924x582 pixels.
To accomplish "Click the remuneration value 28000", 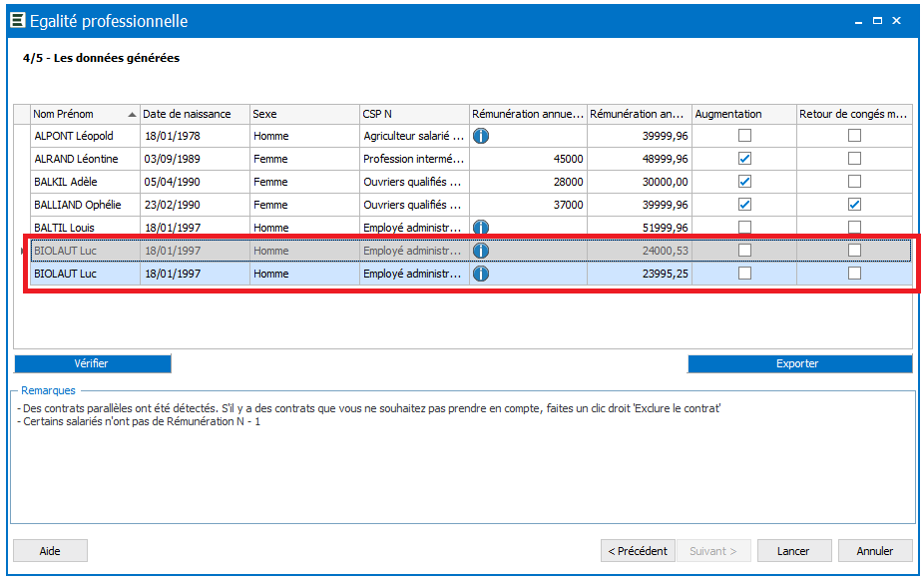I will pos(568,183).
